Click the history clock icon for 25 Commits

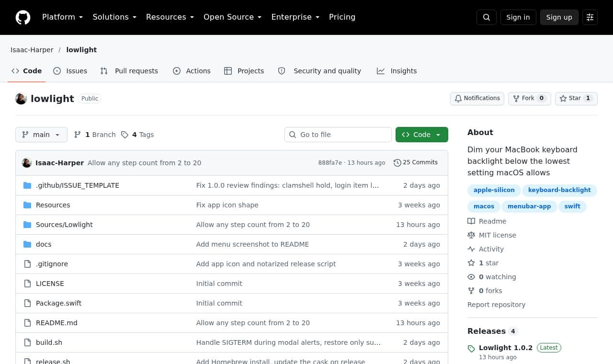click(397, 163)
